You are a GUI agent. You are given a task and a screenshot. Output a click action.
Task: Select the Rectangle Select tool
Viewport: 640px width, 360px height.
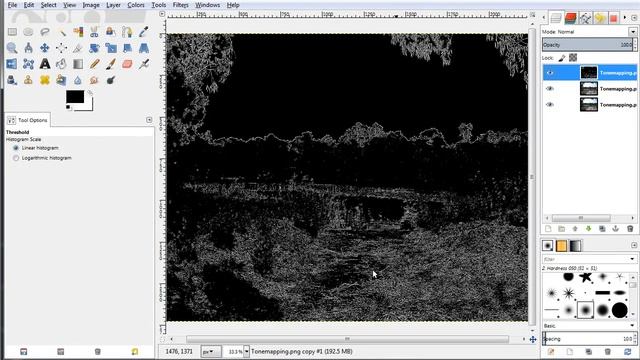coord(12,32)
